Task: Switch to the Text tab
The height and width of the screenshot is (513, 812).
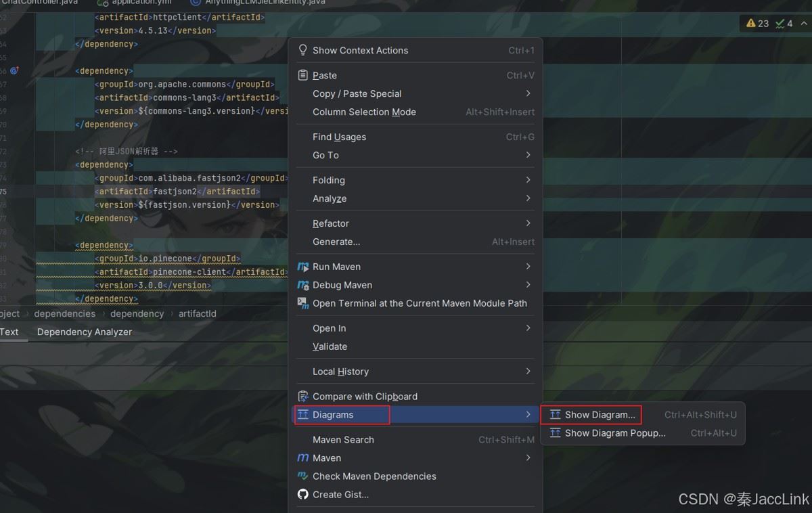Action: coord(9,332)
